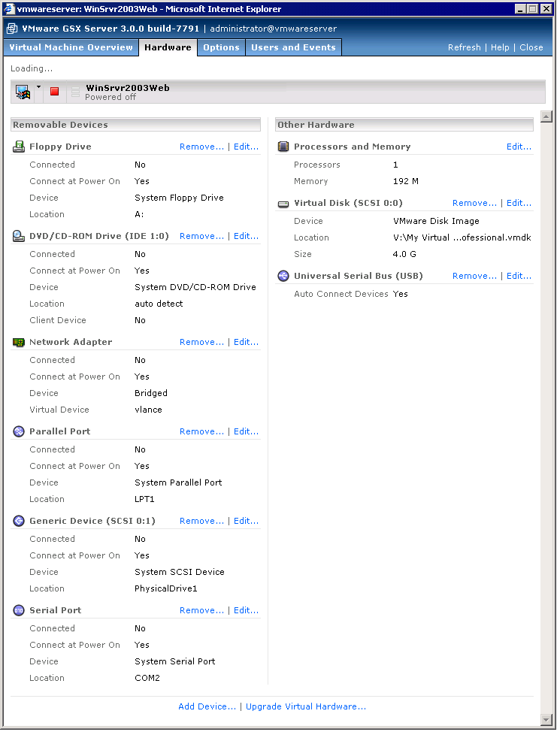Click the DVD/CD-ROM Drive icon

click(x=19, y=237)
